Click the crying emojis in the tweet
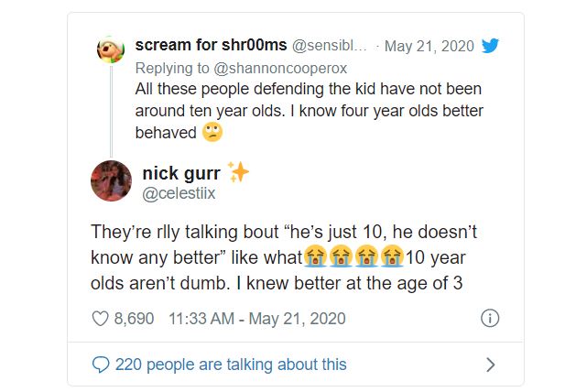The image size is (576, 392). click(x=353, y=256)
